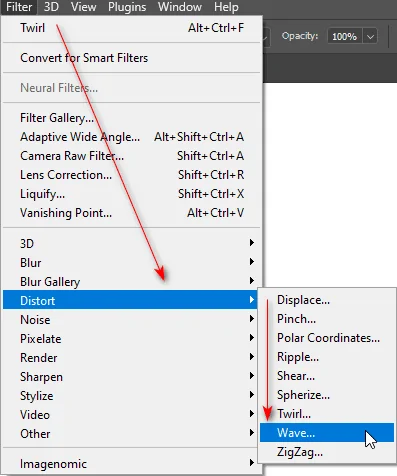Select Wave... in the Distort submenu
This screenshot has width=397, height=476.
click(327, 433)
